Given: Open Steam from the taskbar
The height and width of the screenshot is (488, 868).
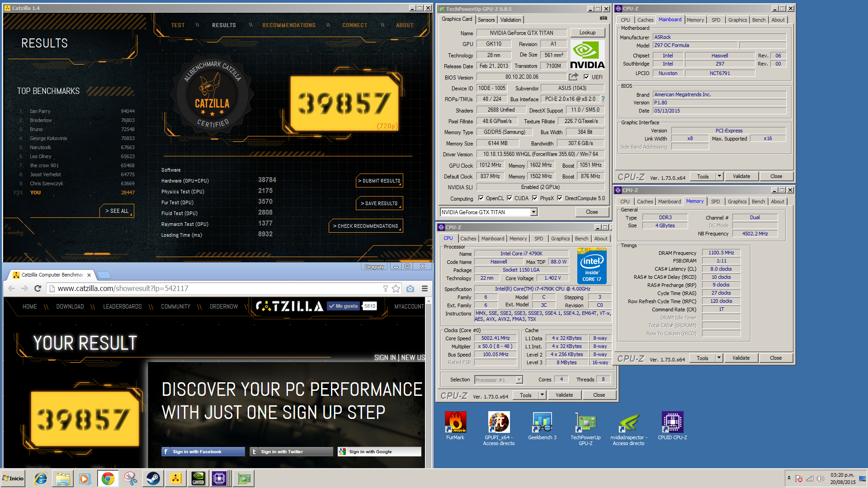Looking at the screenshot, I should coord(153,479).
